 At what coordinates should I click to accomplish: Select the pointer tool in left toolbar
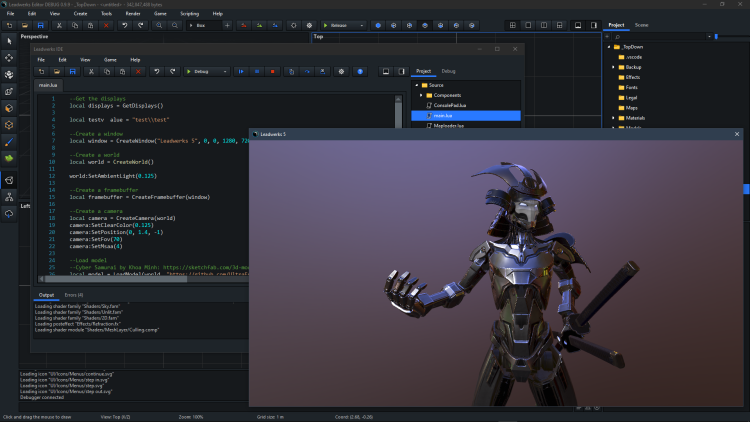[9, 41]
